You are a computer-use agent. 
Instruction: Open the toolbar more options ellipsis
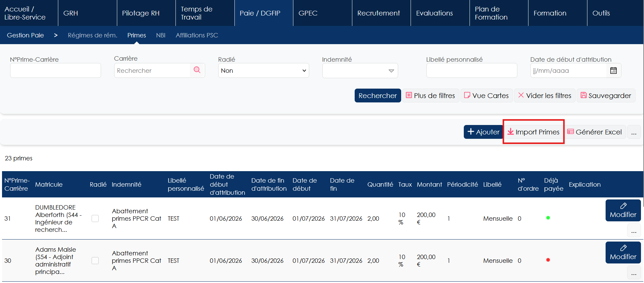click(634, 132)
